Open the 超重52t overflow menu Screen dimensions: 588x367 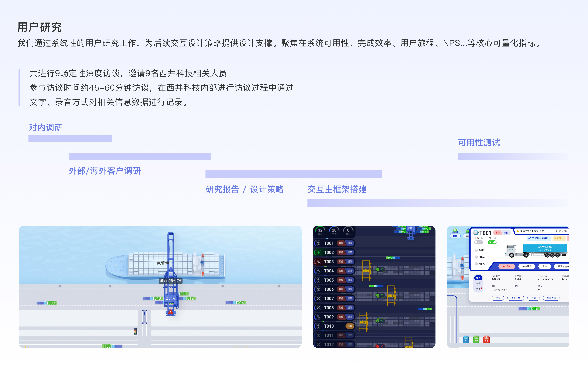[x=564, y=238]
